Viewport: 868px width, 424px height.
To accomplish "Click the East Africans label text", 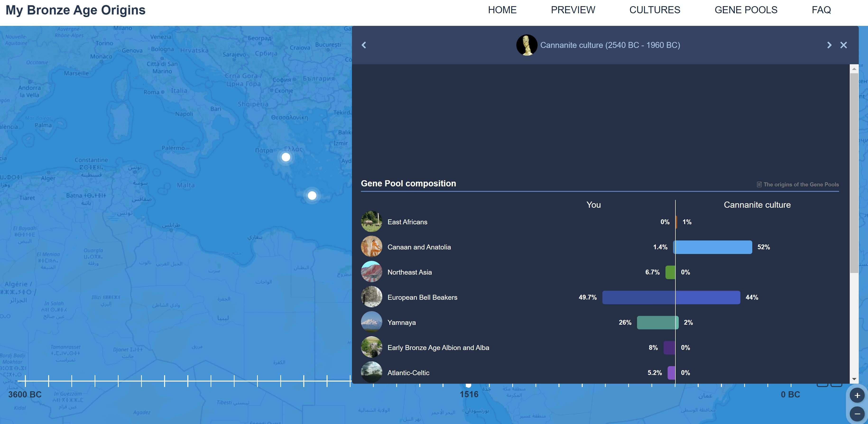I will (407, 222).
